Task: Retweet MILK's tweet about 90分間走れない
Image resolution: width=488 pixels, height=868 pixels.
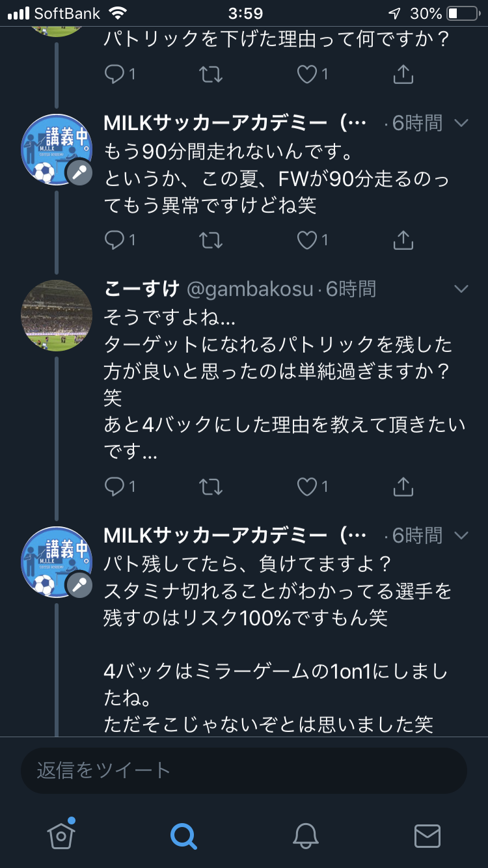Action: [210, 240]
